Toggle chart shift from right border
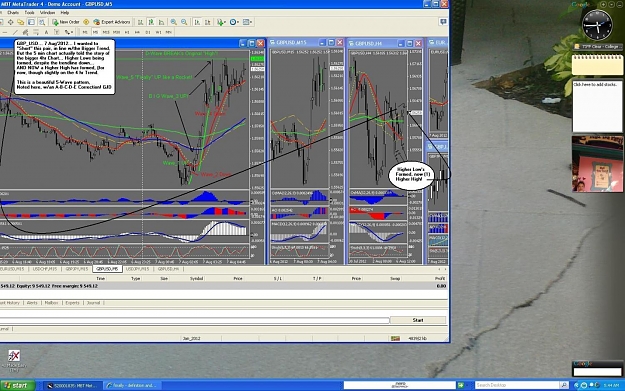 [208, 22]
